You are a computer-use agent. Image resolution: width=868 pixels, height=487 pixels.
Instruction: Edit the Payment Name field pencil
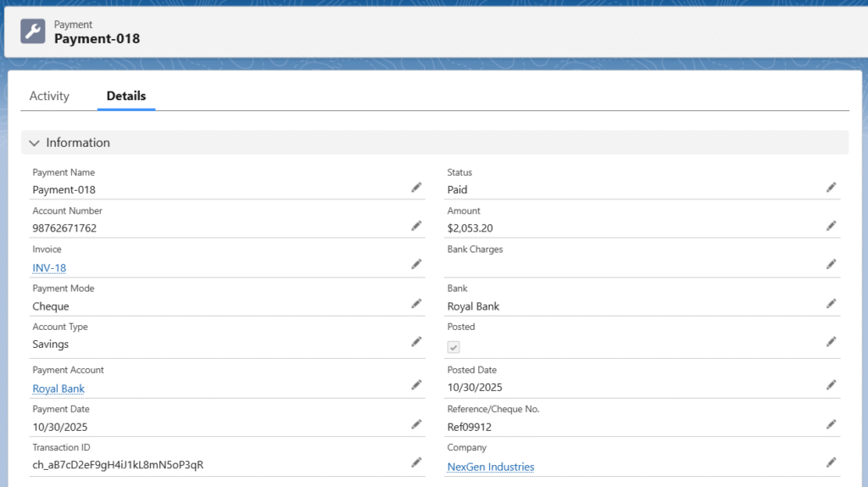416,188
